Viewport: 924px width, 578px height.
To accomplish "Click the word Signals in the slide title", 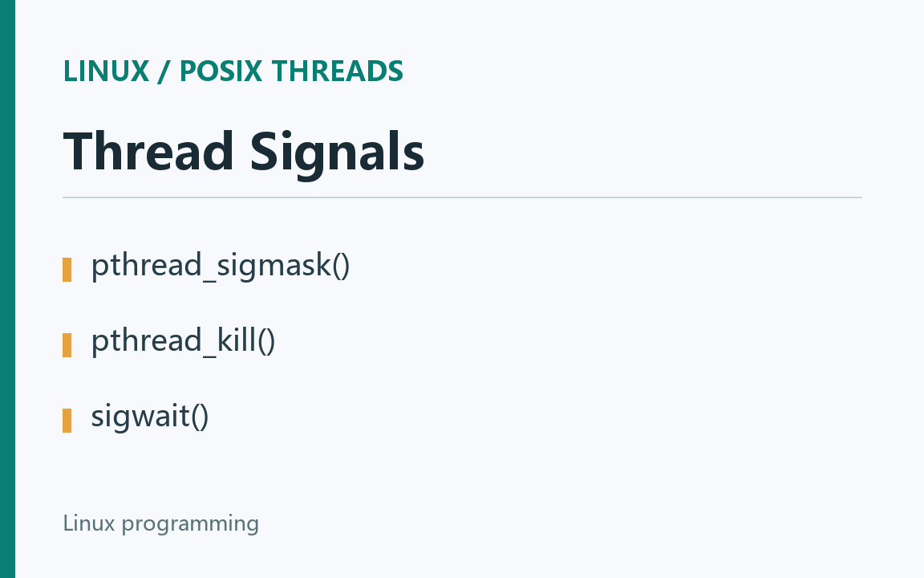I will [337, 152].
